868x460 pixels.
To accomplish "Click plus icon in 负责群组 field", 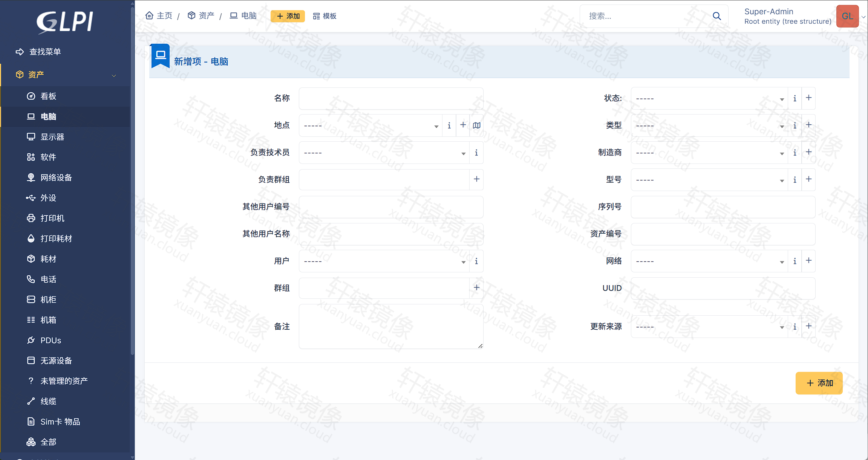I will click(476, 179).
